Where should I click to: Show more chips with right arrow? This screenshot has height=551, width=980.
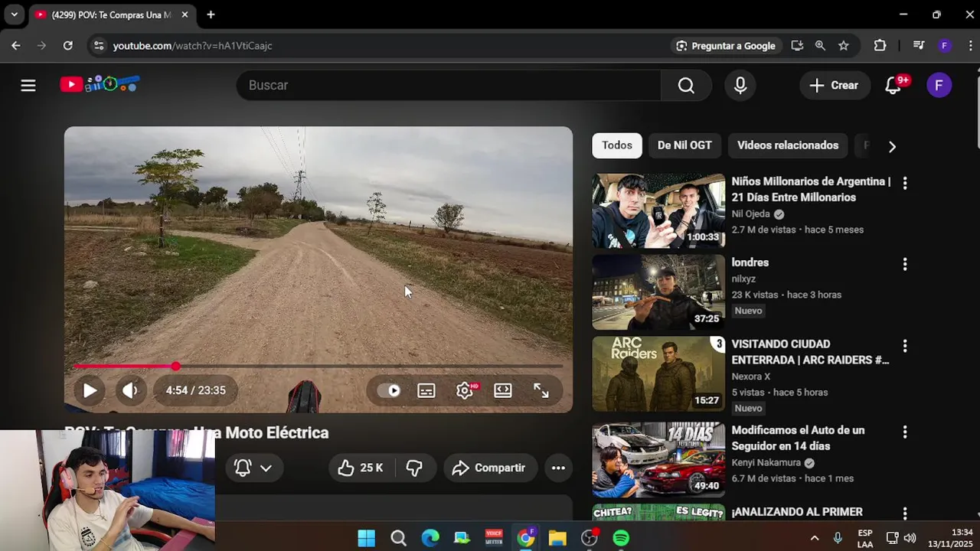coord(892,146)
